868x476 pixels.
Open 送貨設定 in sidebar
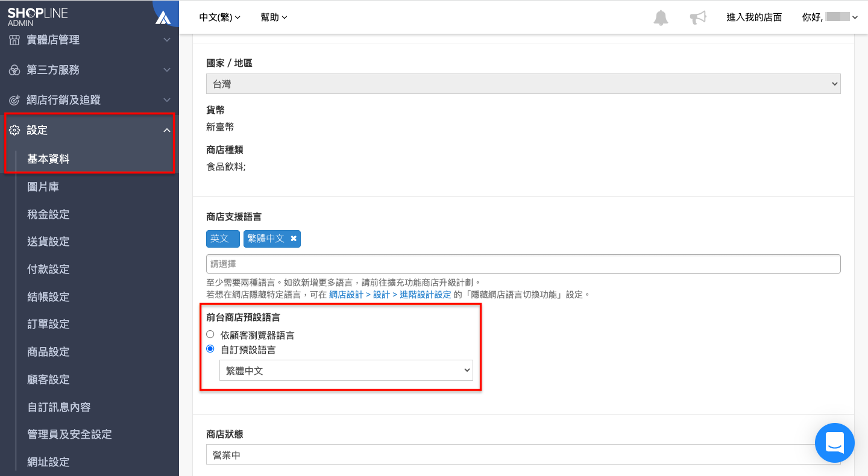point(48,242)
